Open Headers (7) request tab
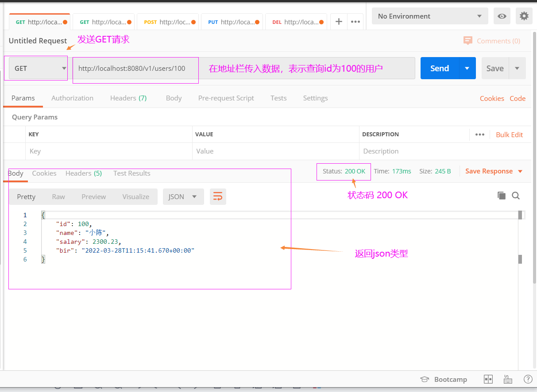 [128, 98]
